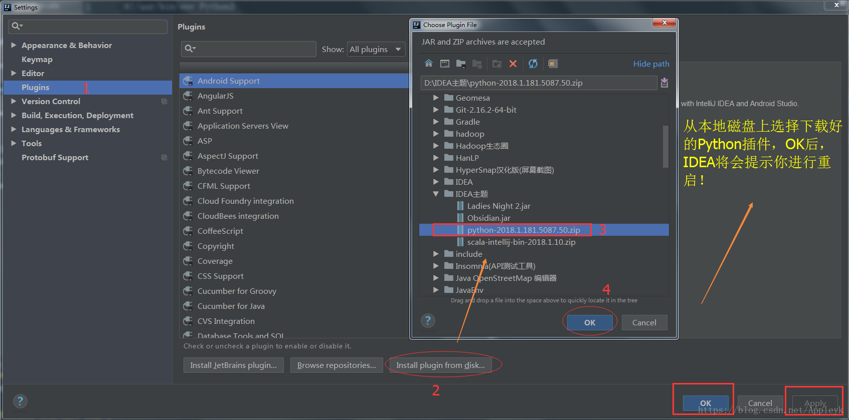This screenshot has width=849, height=420.
Task: Click the AngularJS plugin icon
Action: 188,96
